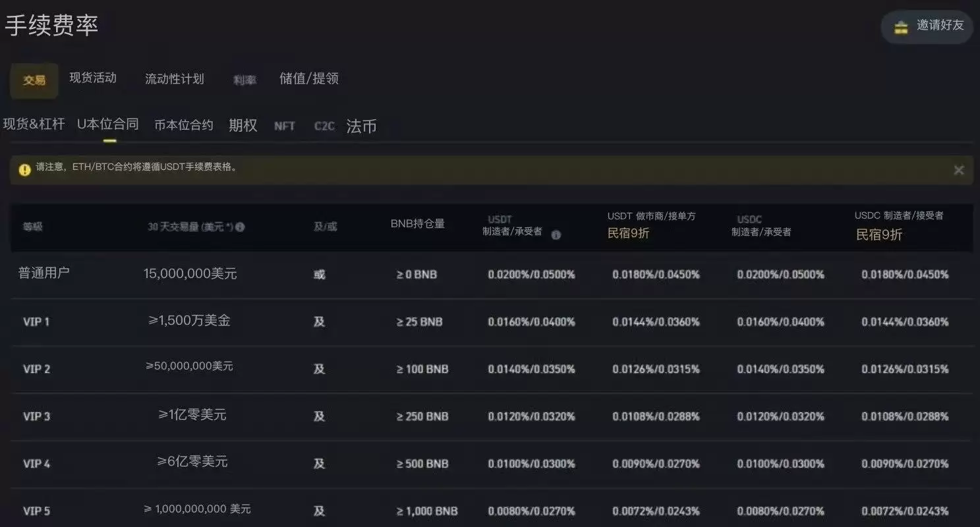The height and width of the screenshot is (527, 980).
Task: Click the warning icon in the notice banner
Action: pyautogui.click(x=25, y=169)
